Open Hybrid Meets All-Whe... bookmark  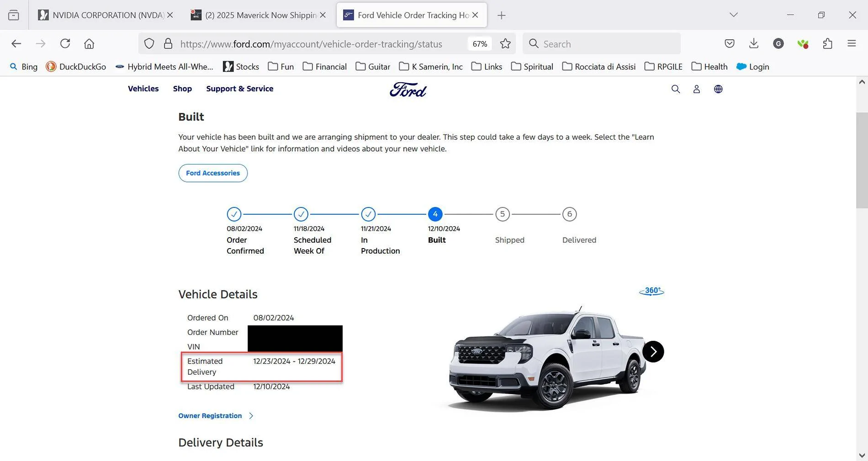tap(164, 67)
